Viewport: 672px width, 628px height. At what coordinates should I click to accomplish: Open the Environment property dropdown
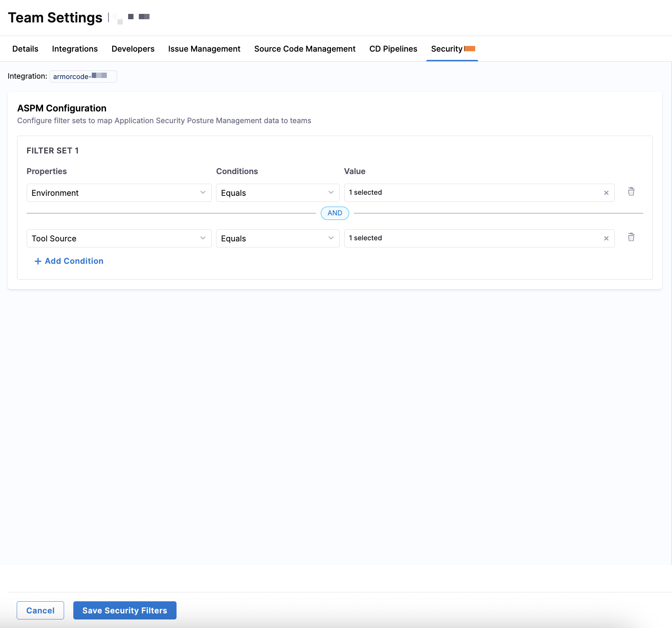click(x=119, y=193)
